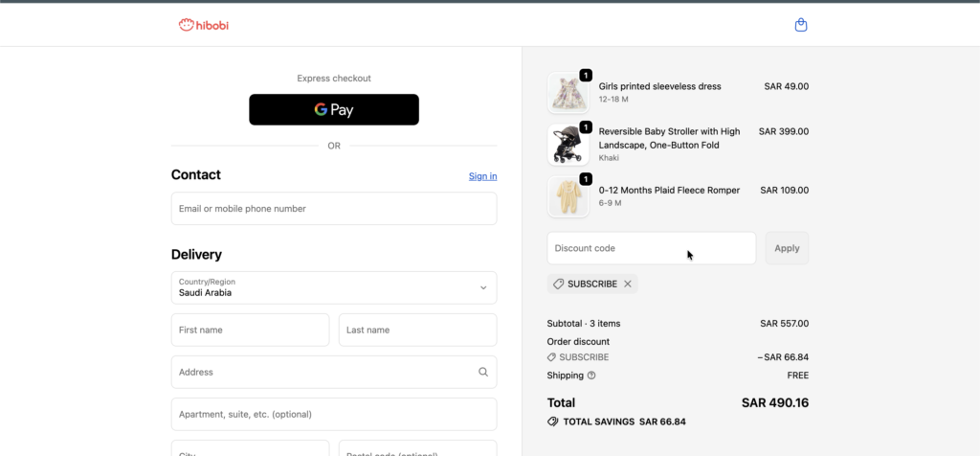
Task: Click the tag icon in SUBSCRIBE chip
Action: click(559, 284)
